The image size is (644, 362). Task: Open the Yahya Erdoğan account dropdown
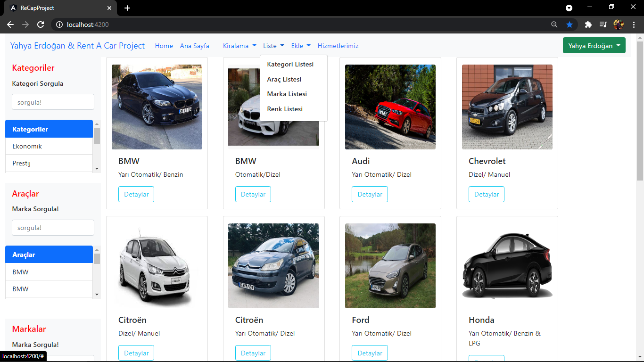594,45
